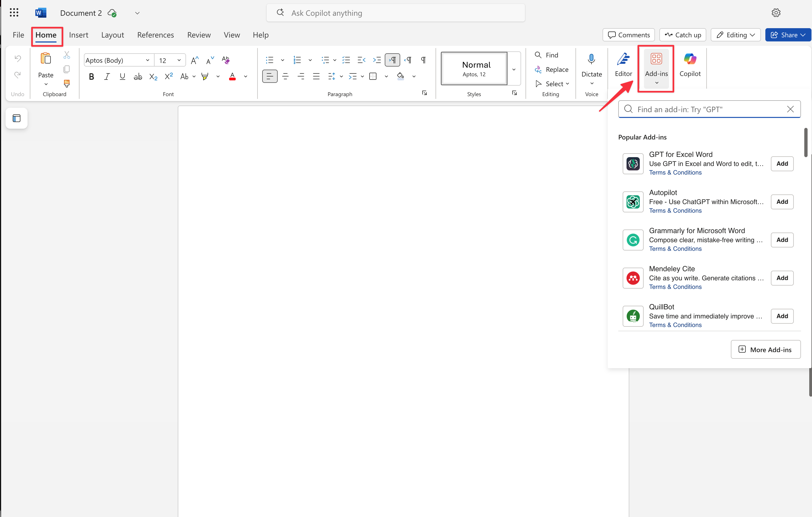Toggle show paragraph marks
The width and height of the screenshot is (812, 517).
point(423,60)
